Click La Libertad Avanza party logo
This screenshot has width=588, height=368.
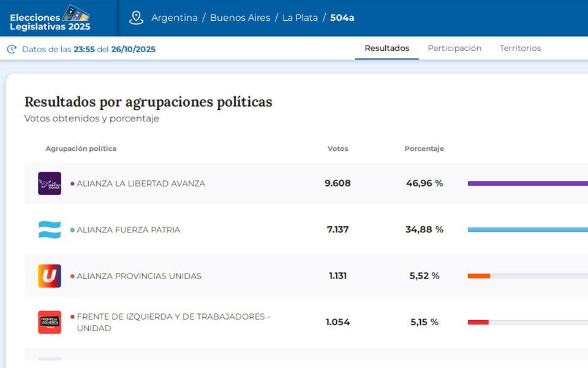pos(50,183)
